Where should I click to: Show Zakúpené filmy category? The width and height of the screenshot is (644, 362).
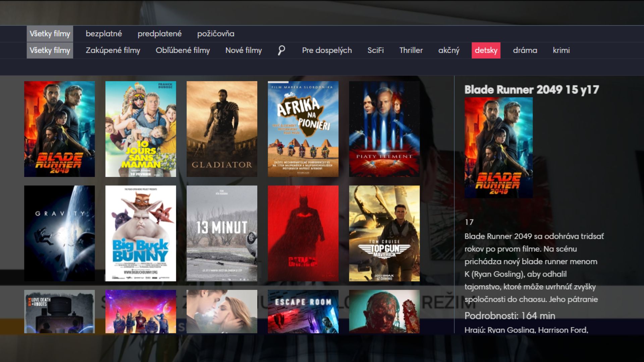(113, 50)
